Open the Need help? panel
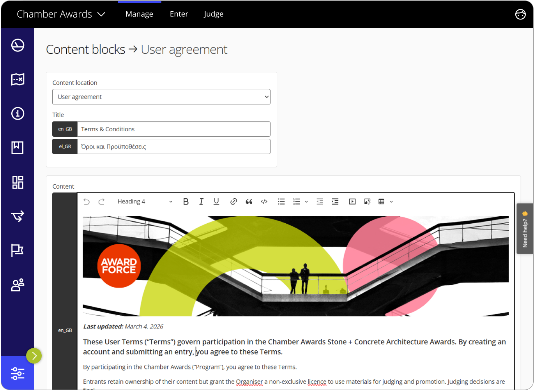534x392 pixels. click(525, 228)
